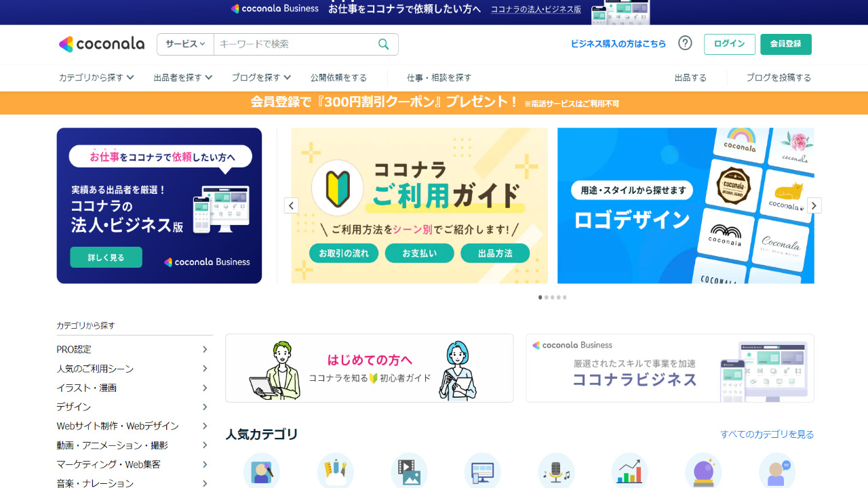Expand Webサイト制作・Webデザイン category chevron

pos(205,426)
